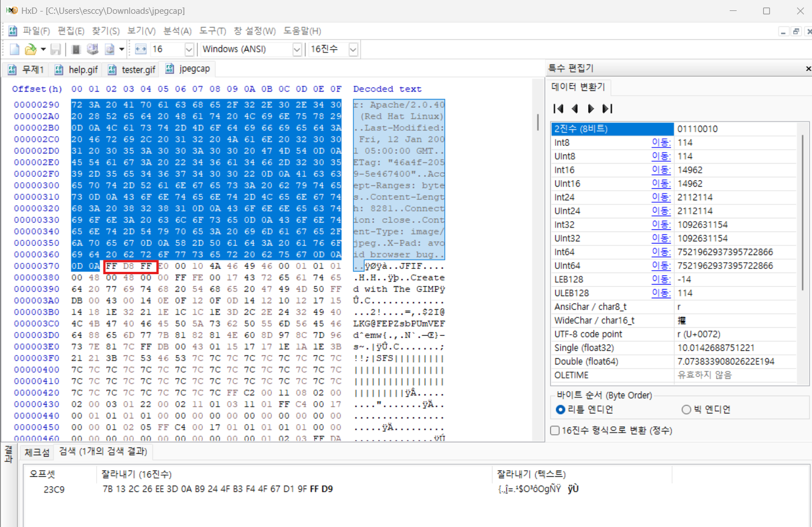Image resolution: width=812 pixels, height=527 pixels.
Task: Close the 특수 편집기 panel with X
Action: 808,69
